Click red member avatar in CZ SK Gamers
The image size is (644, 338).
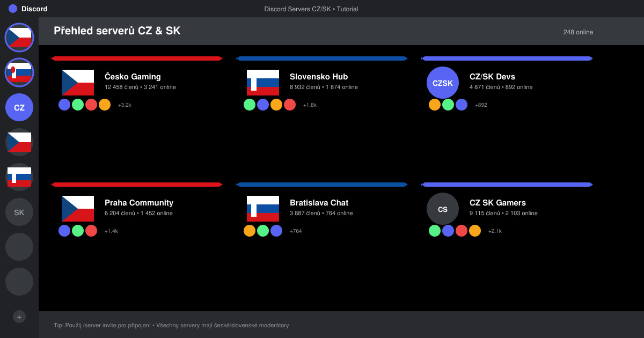coord(462,231)
